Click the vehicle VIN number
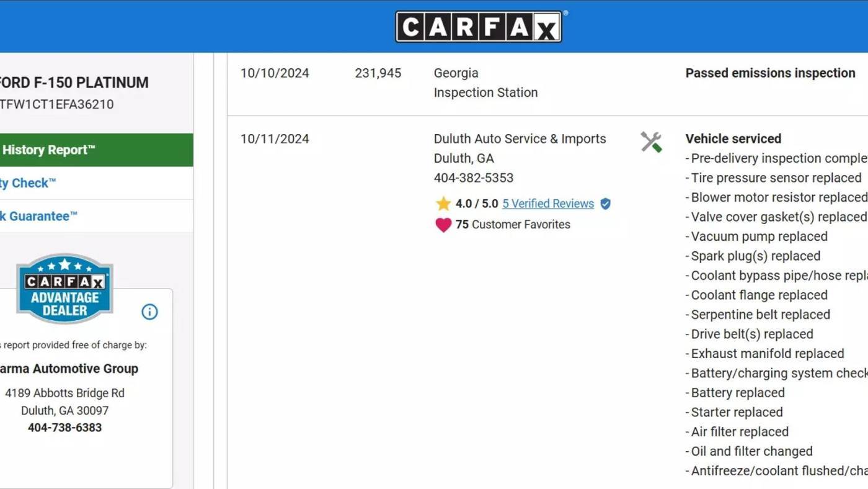Image resolution: width=868 pixels, height=489 pixels. click(57, 104)
